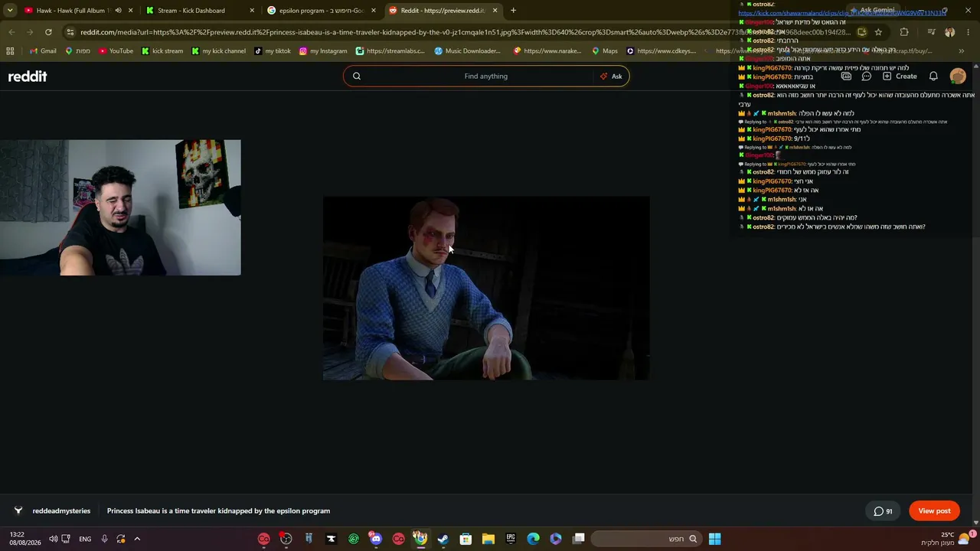
Task: Open the reddeadmysteries subreddit link
Action: coord(61,511)
